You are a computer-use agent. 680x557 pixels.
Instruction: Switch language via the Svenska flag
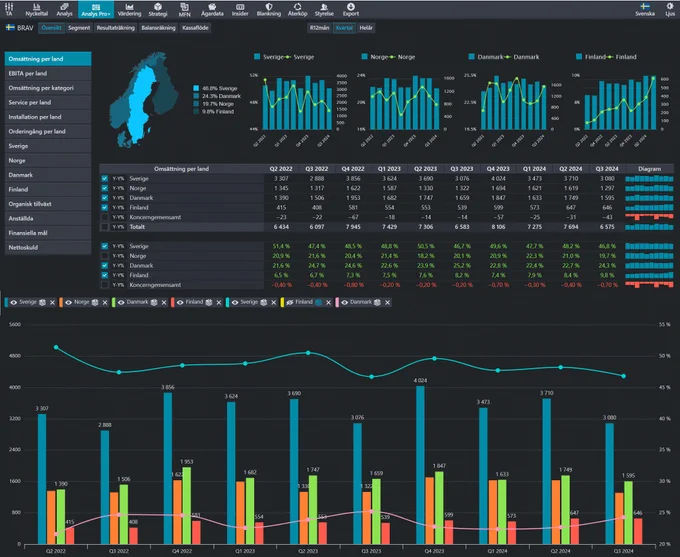(645, 9)
